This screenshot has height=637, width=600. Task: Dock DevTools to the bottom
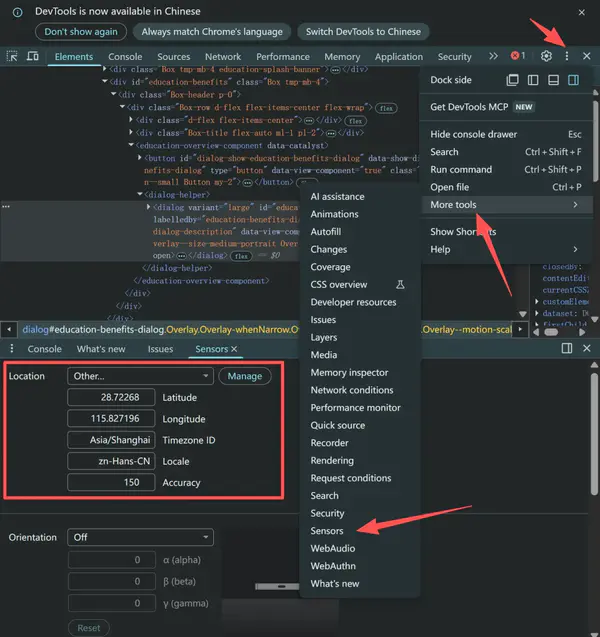click(x=553, y=80)
